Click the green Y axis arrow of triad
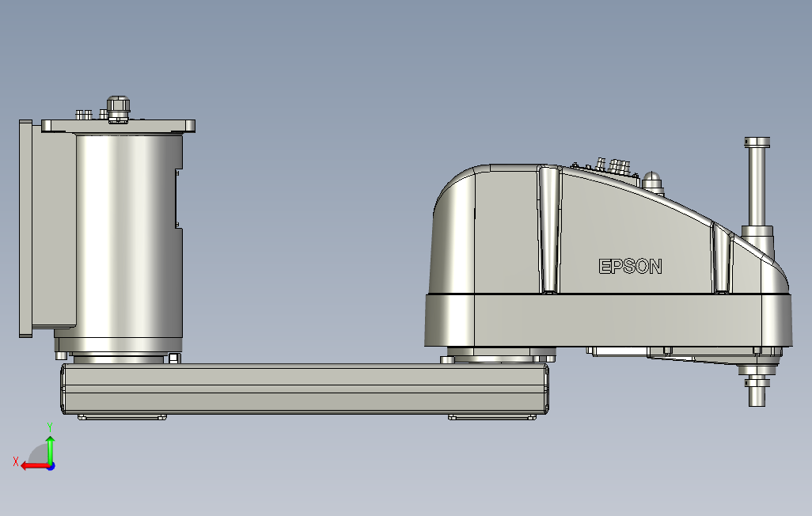Viewport: 812px width, 516px height. pyautogui.click(x=50, y=450)
